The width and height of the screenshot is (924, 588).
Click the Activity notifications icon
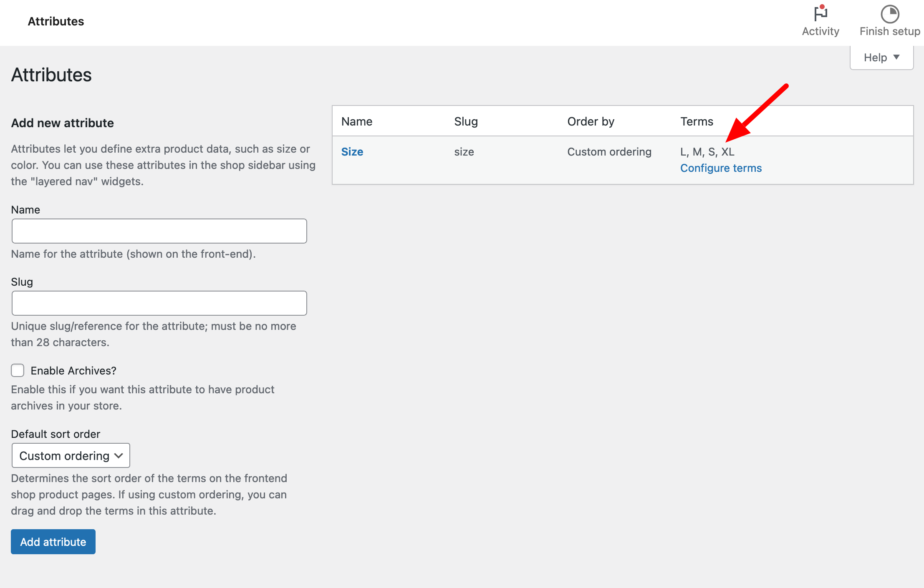point(820,13)
